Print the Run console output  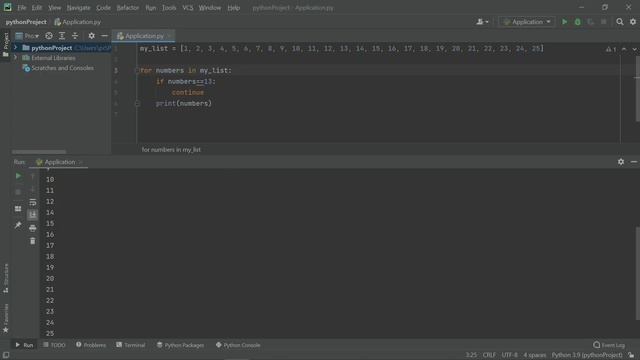33,228
